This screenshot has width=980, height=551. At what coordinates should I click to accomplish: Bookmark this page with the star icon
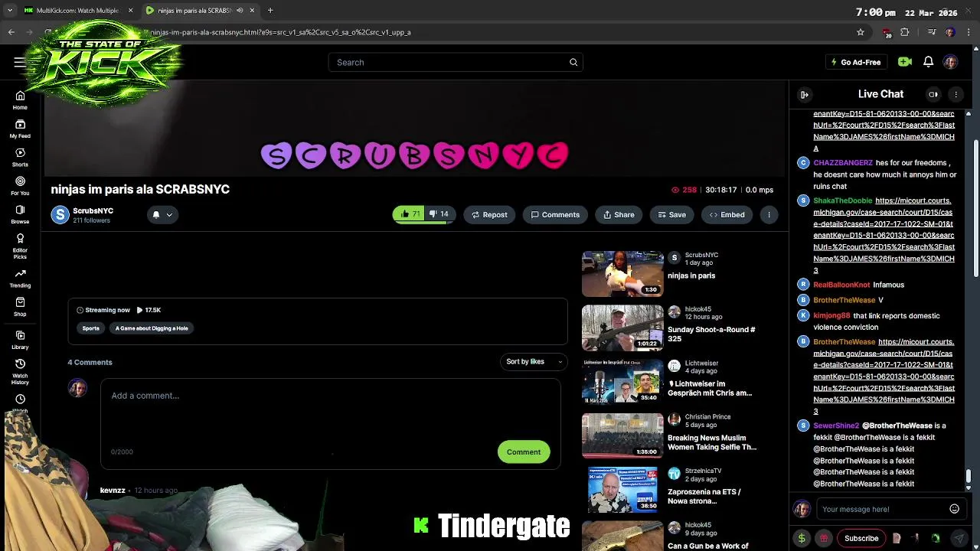pos(861,32)
